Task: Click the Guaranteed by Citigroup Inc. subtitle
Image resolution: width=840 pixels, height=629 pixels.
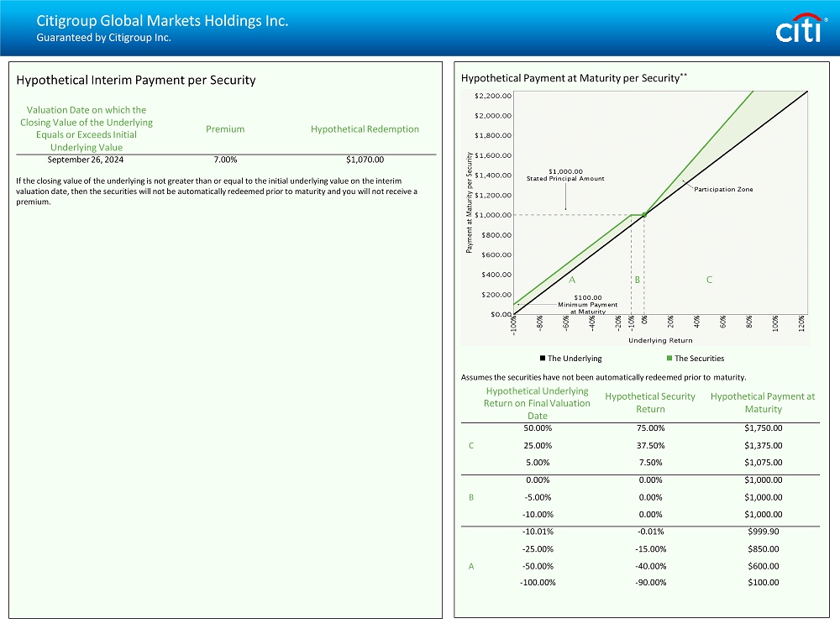Action: (103, 38)
